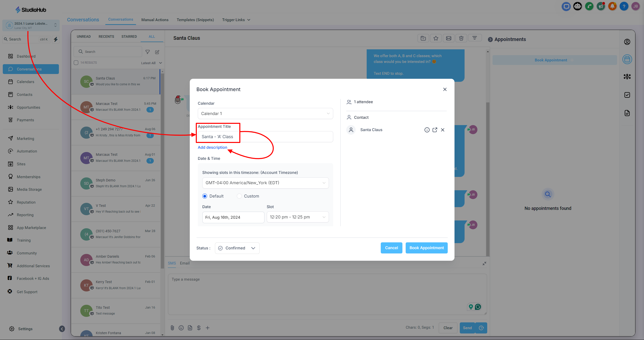
Task: Click the star conversation icon
Action: point(436,38)
